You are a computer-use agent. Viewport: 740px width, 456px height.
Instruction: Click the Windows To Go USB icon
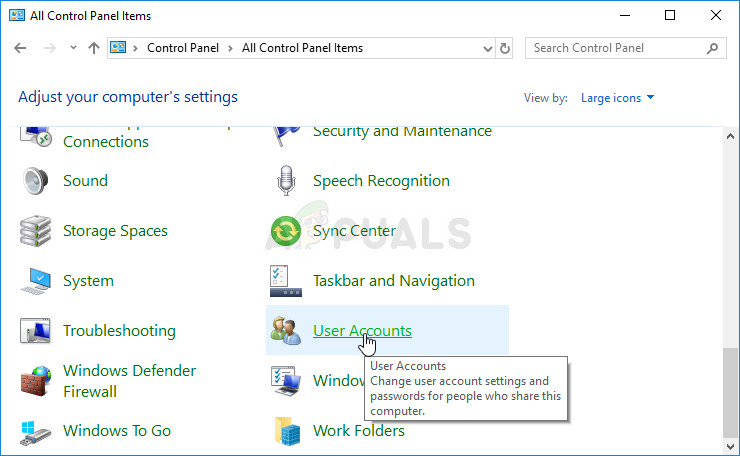(x=35, y=432)
